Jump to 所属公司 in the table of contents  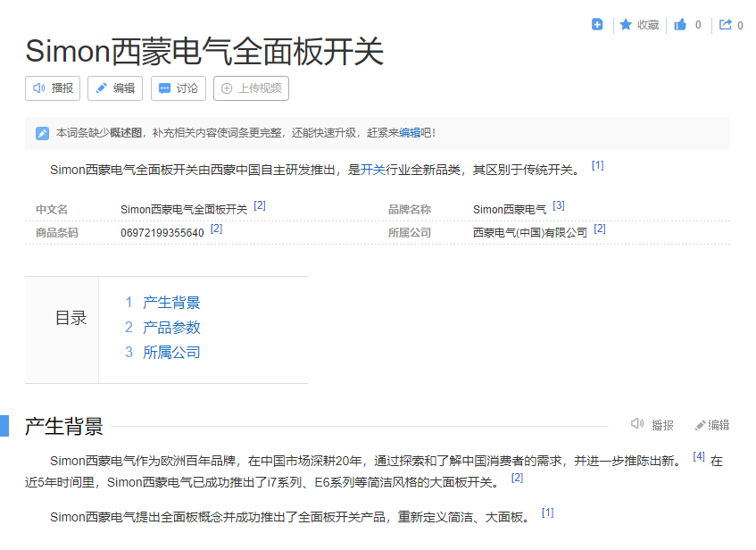(171, 353)
